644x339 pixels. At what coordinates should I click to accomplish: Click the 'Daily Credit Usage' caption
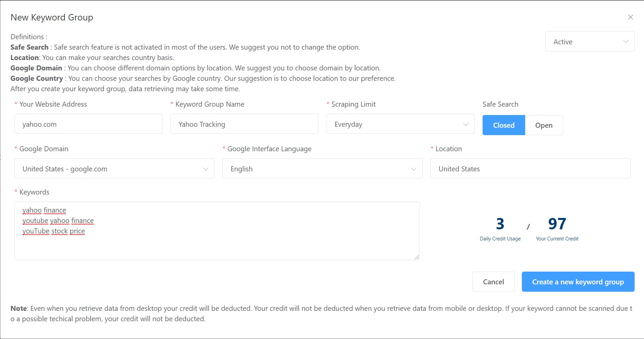pos(500,239)
